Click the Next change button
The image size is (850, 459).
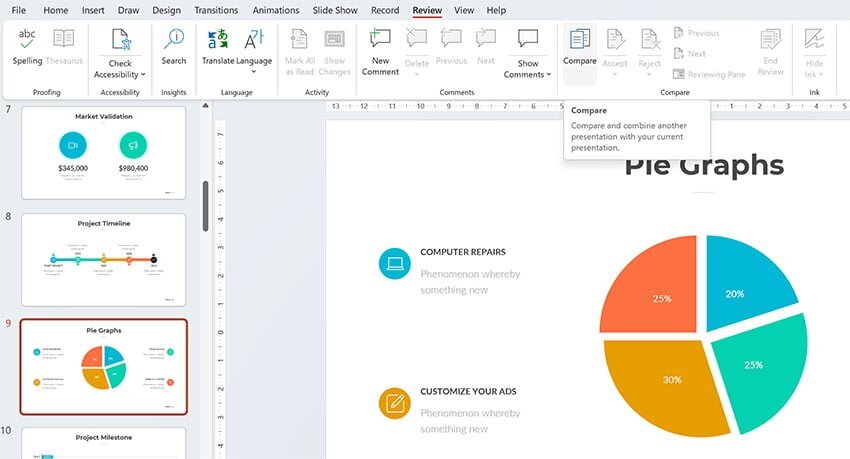(x=688, y=54)
